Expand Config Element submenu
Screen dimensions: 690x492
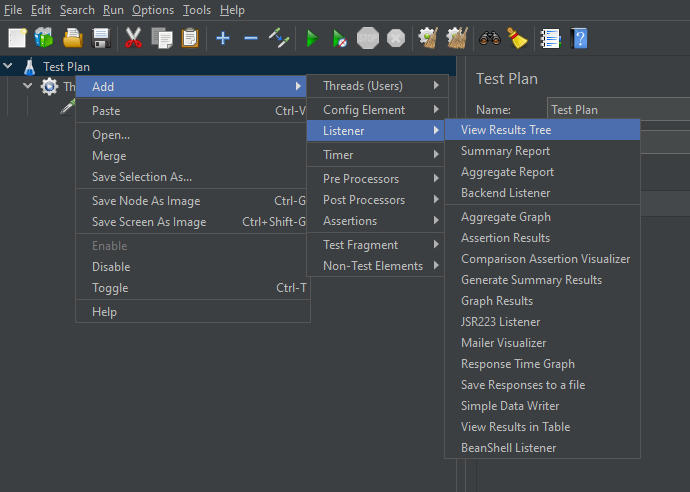[x=378, y=110]
